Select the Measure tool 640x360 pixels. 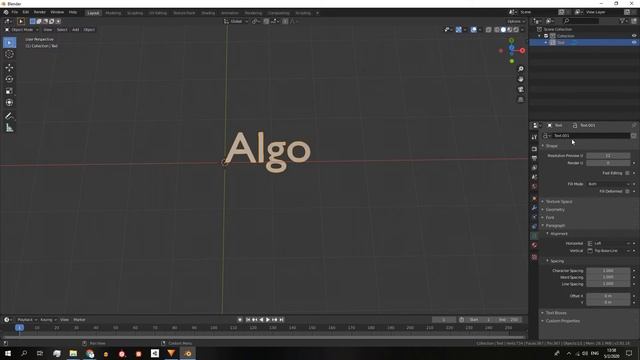point(9,128)
